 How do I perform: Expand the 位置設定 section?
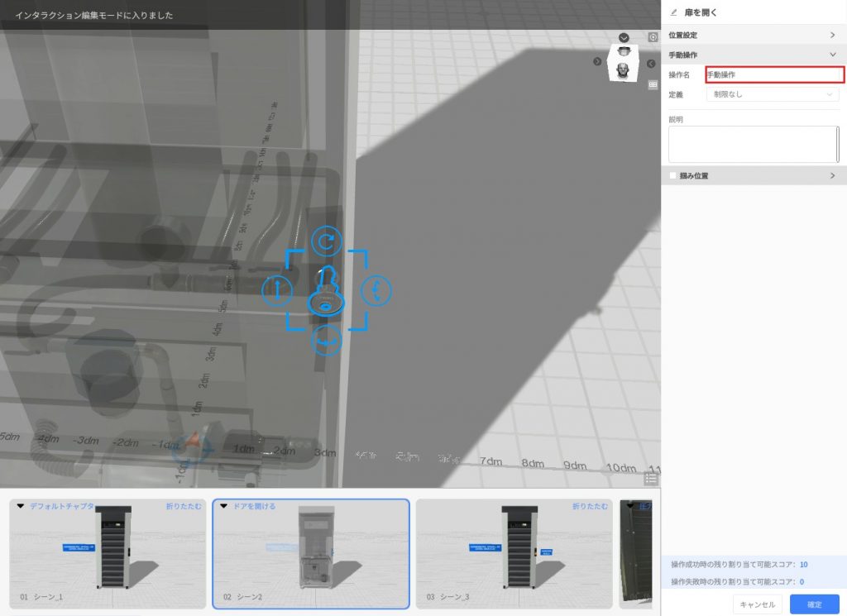pyautogui.click(x=753, y=35)
